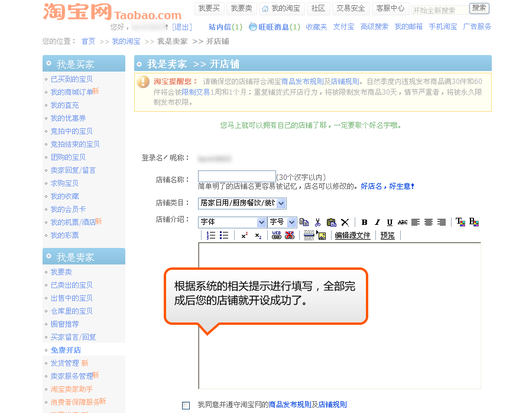532x413 pixels.
Task: Open 站内信(1) messages
Action: (225, 27)
